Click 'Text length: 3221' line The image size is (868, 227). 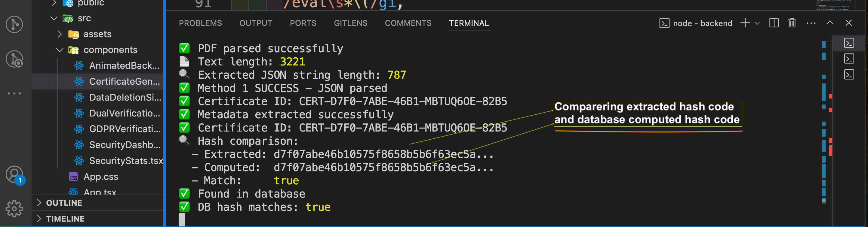pos(242,62)
